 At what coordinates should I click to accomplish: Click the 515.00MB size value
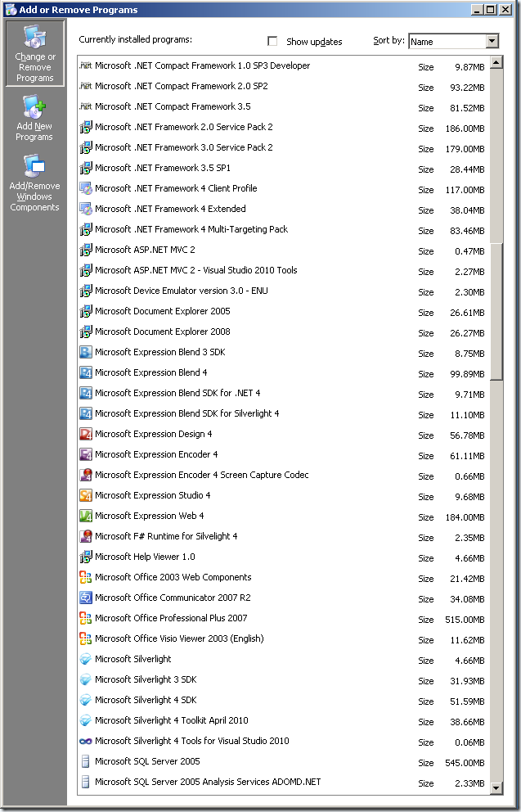465,620
